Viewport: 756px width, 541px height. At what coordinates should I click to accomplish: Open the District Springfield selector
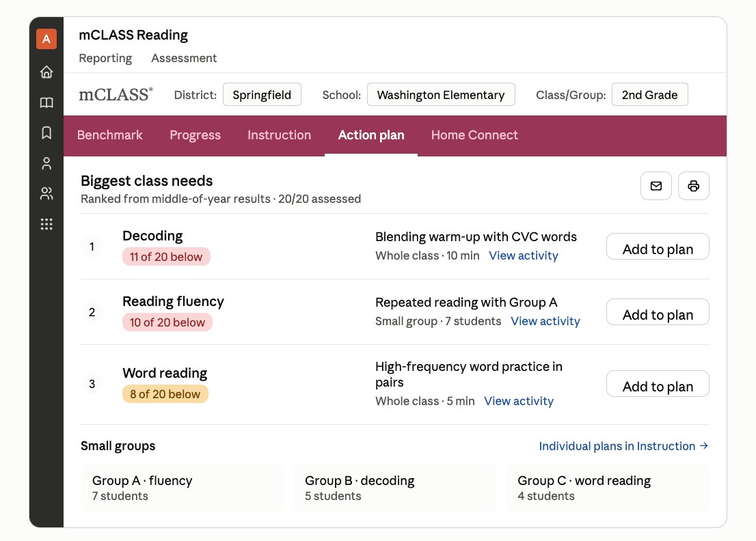pyautogui.click(x=262, y=94)
